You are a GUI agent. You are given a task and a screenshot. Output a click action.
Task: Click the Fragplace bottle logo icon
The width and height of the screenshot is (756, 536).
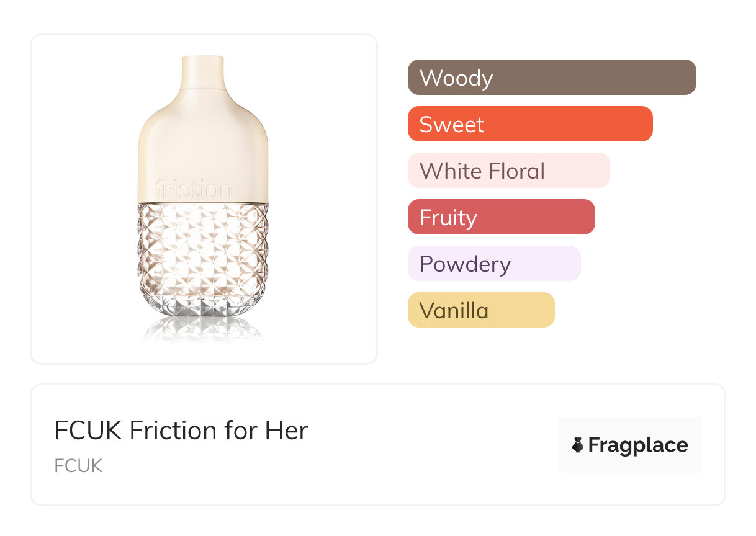[578, 445]
